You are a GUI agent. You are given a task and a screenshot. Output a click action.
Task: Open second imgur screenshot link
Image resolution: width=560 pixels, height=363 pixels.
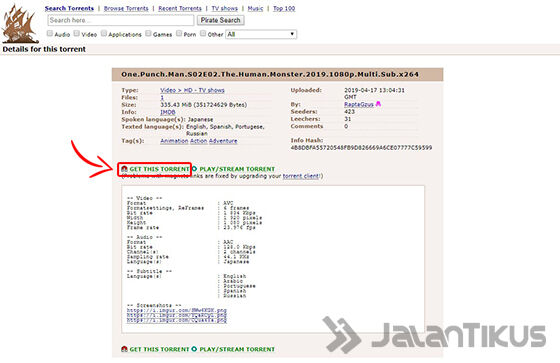click(x=176, y=315)
